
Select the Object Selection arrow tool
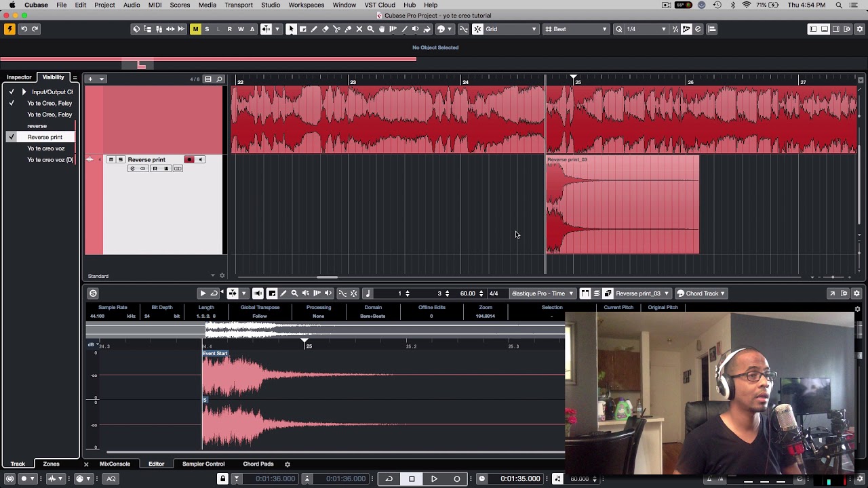[291, 29]
